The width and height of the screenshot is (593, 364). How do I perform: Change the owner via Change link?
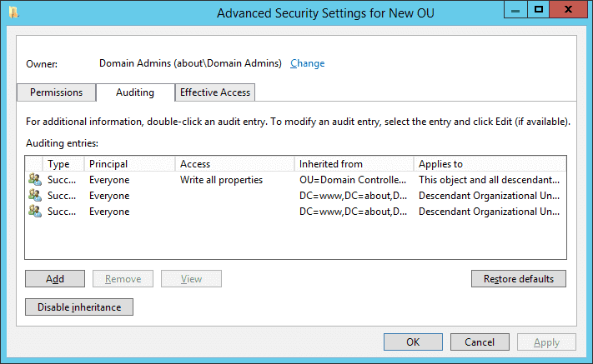tap(307, 63)
